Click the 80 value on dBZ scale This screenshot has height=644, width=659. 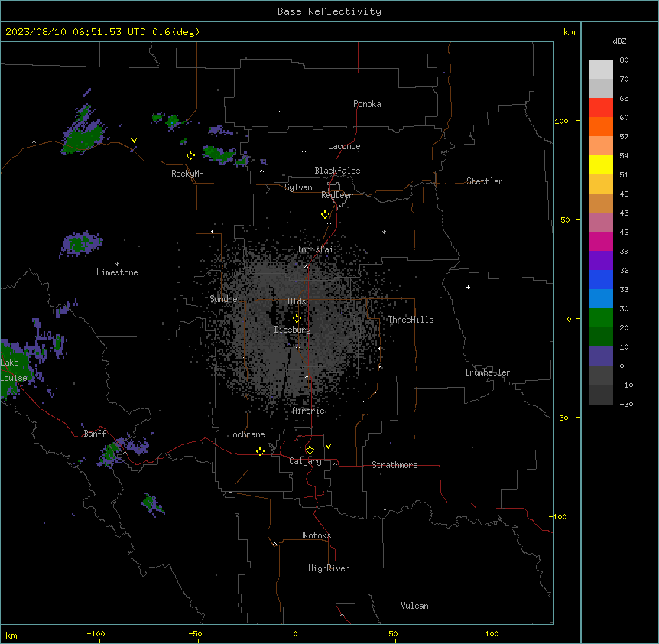pos(624,60)
